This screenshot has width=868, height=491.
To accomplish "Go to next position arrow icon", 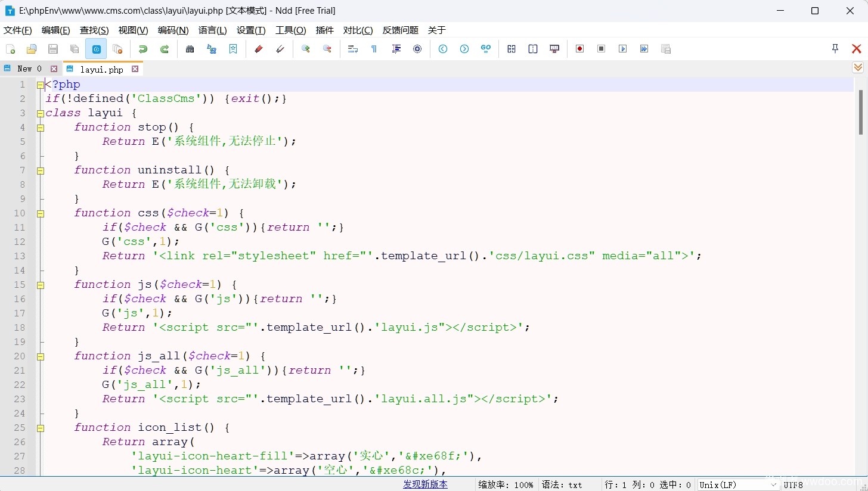I will tap(464, 49).
